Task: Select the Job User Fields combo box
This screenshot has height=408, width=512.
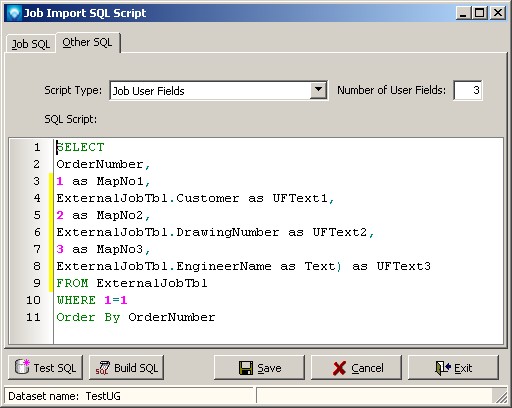Action: (x=218, y=90)
